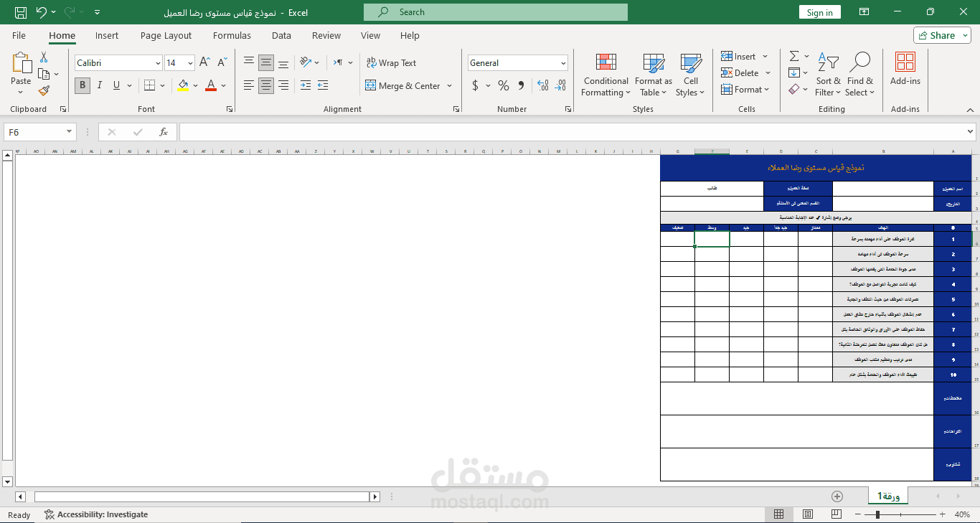
Task: Expand Merge & Center options arrow
Action: [x=450, y=85]
